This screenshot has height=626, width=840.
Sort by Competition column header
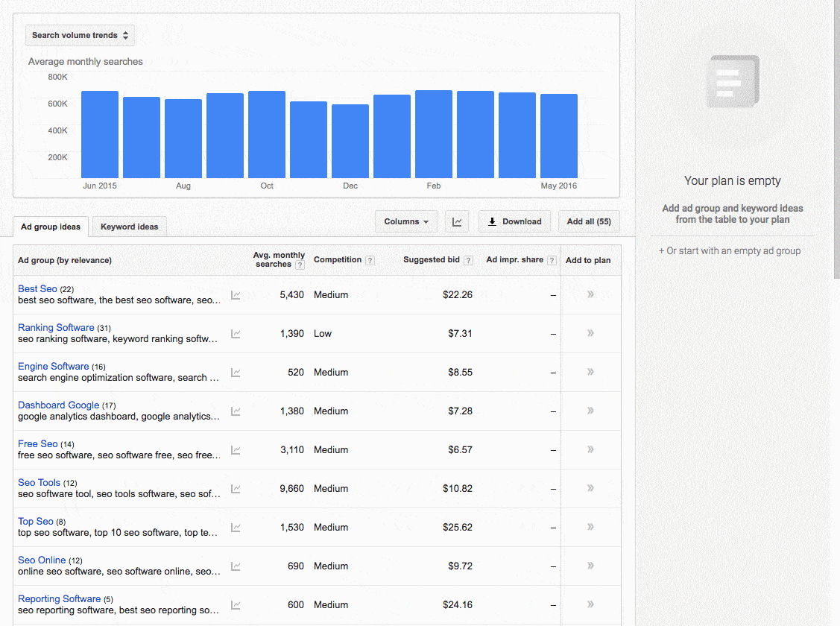pyautogui.click(x=338, y=260)
